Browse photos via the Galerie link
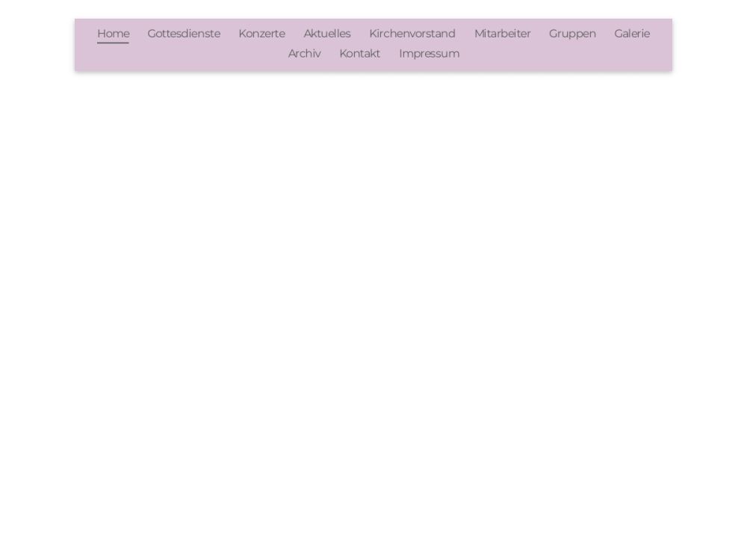Image resolution: width=747 pixels, height=560 pixels. pyautogui.click(x=632, y=34)
